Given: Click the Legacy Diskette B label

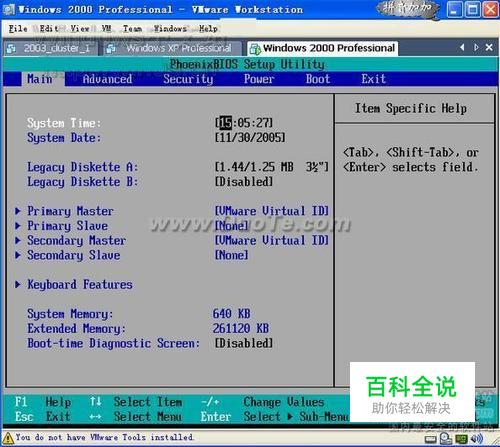Looking at the screenshot, I should [83, 182].
